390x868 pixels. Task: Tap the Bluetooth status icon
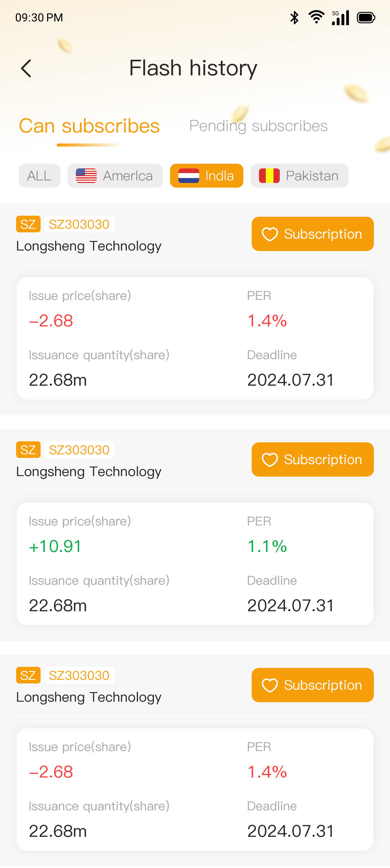pyautogui.click(x=294, y=17)
